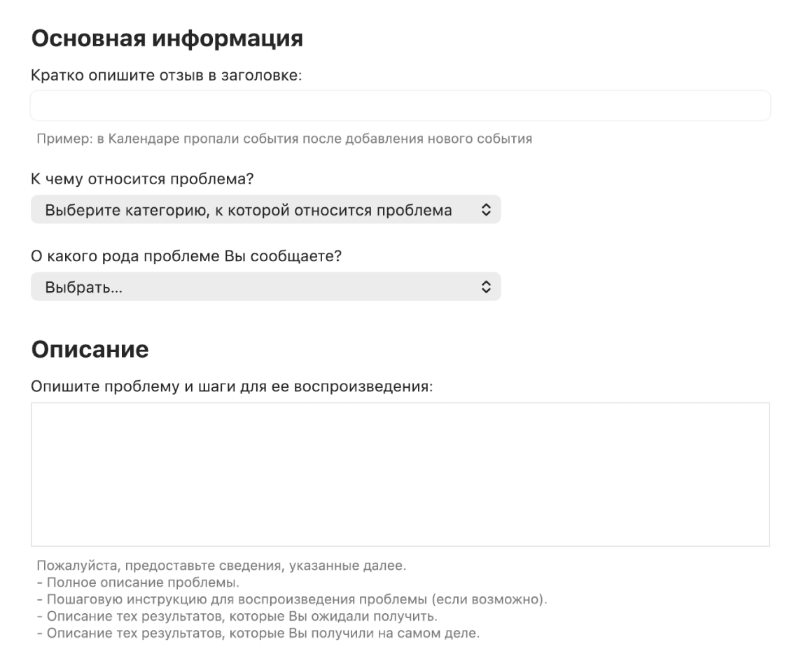Click the feedback title input field
This screenshot has height=672, width=801.
(x=400, y=106)
